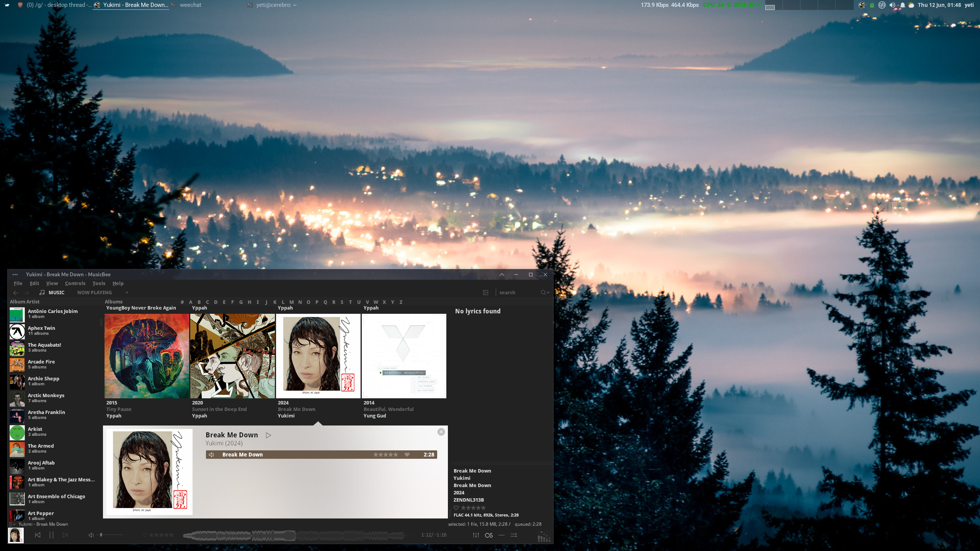Focus the search input field
This screenshot has height=551, width=980.
518,292
